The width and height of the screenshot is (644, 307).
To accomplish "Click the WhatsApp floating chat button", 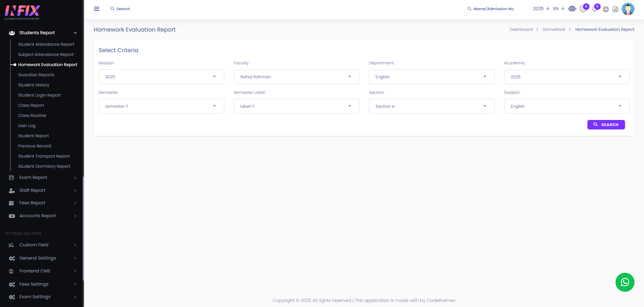I will coord(625,282).
